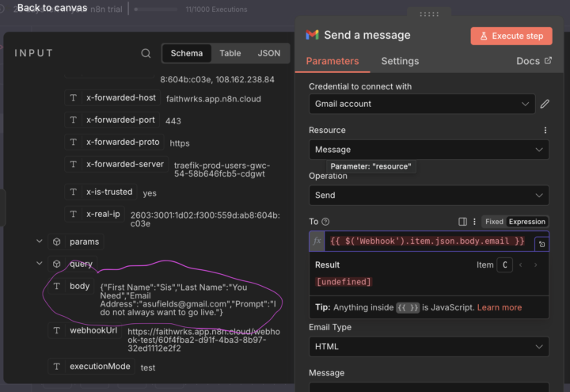Search the input data with magnifier icon

pyautogui.click(x=146, y=53)
